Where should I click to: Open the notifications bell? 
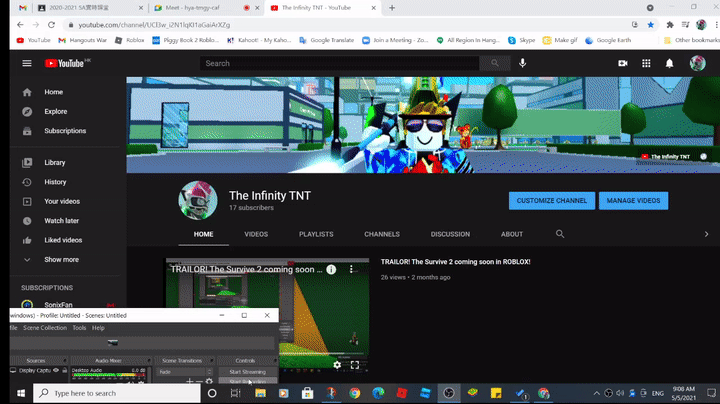670,63
